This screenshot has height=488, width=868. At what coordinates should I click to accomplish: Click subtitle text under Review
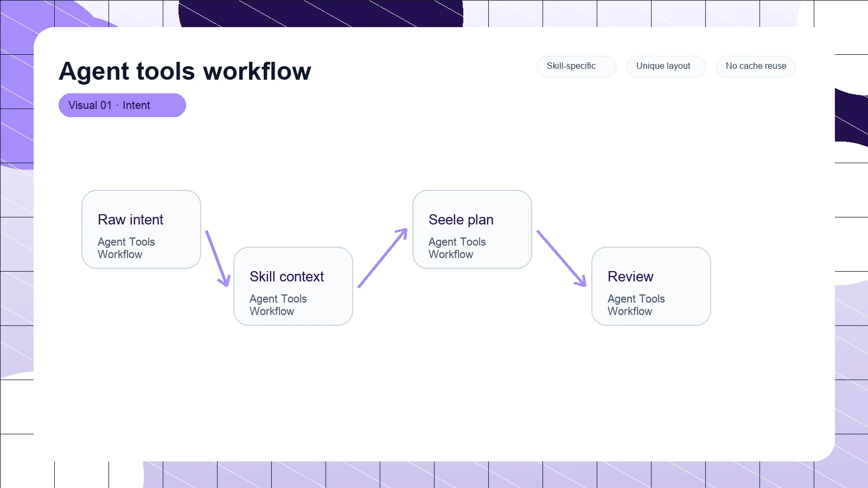pyautogui.click(x=636, y=305)
